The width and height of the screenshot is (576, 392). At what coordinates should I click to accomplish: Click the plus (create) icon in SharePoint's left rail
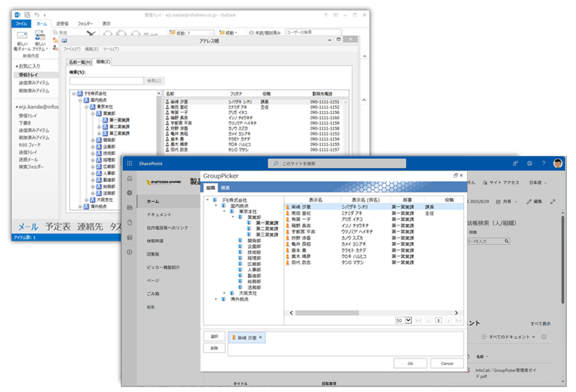(x=130, y=252)
